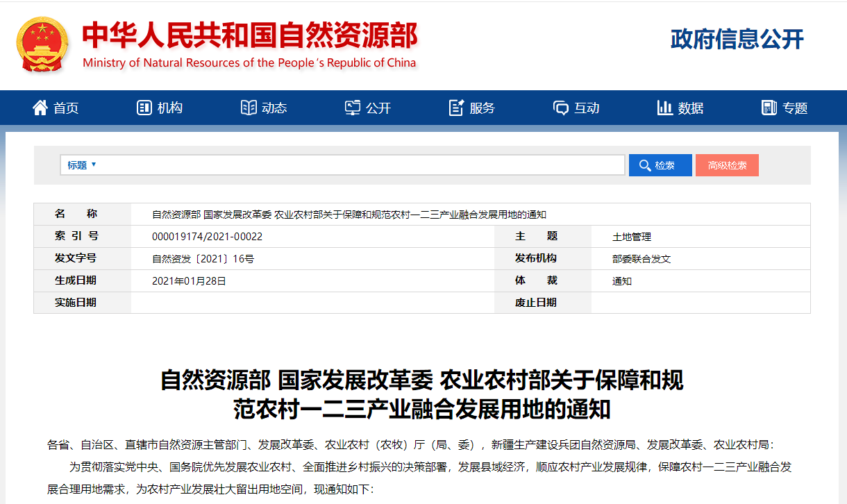Click the 公开 monitor icon
The height and width of the screenshot is (504, 847).
pyautogui.click(x=353, y=108)
